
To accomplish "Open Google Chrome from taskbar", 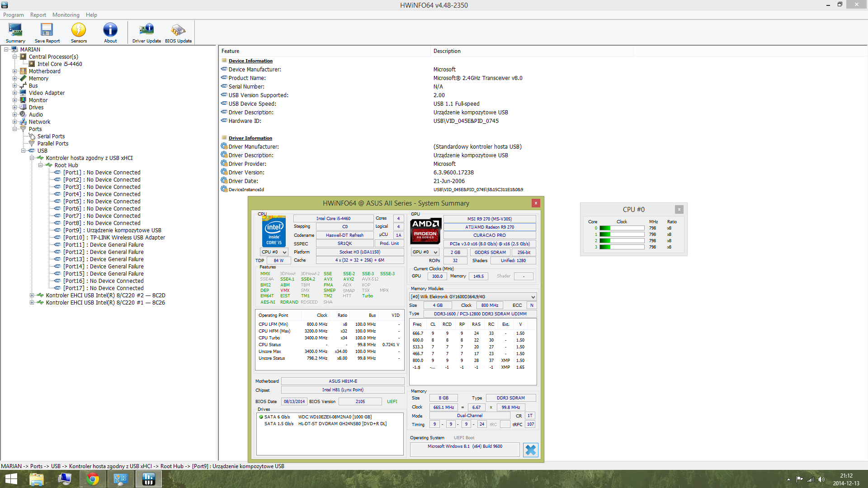I will pyautogui.click(x=93, y=479).
